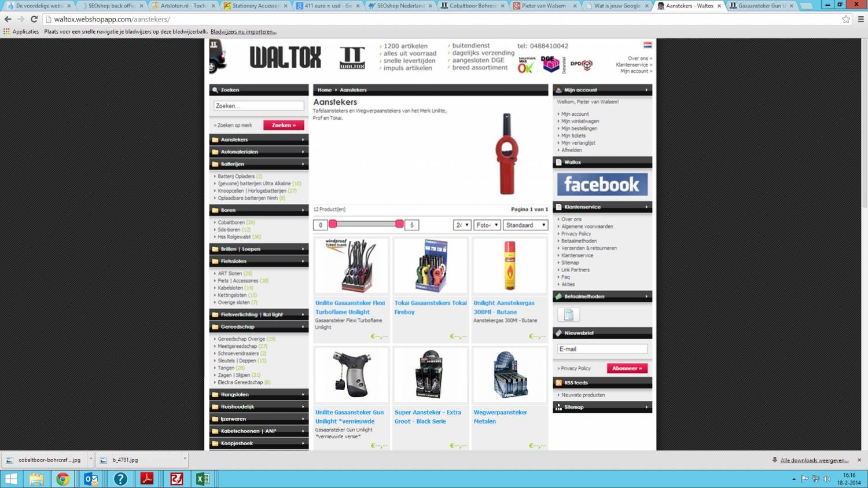The width and height of the screenshot is (868, 488).
Task: Open File Explorer from the taskbar
Action: pyautogui.click(x=36, y=479)
